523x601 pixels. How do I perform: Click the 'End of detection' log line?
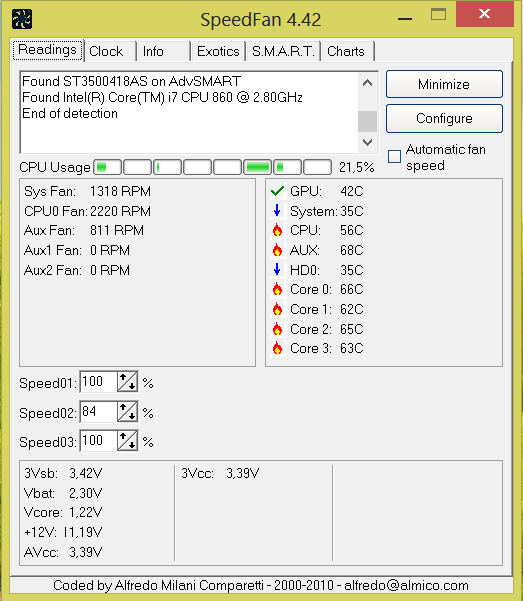70,113
